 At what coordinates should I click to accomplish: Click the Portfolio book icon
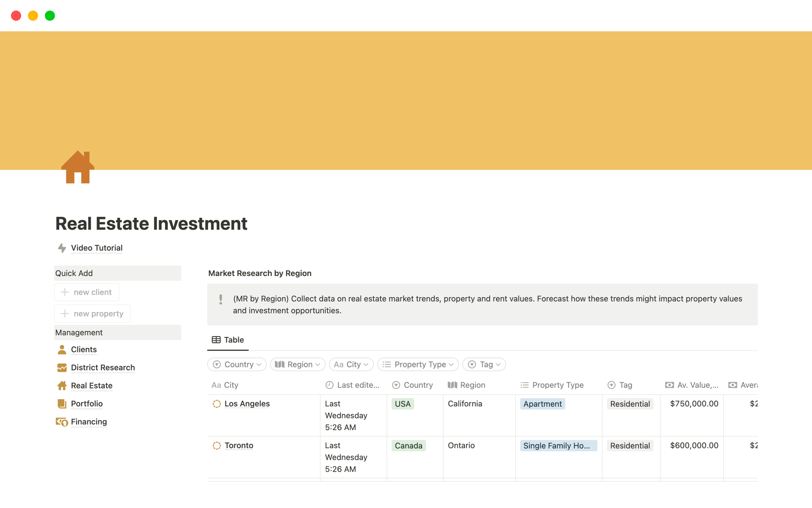[62, 404]
